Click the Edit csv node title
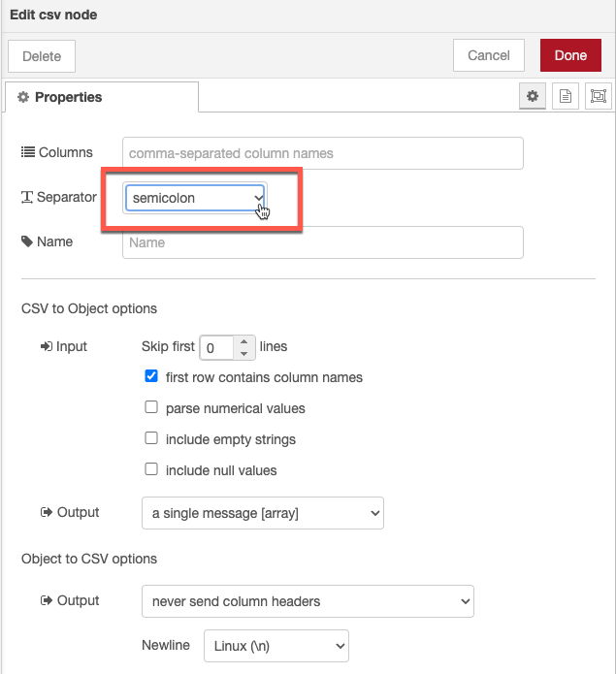616x674 pixels. 53,15
